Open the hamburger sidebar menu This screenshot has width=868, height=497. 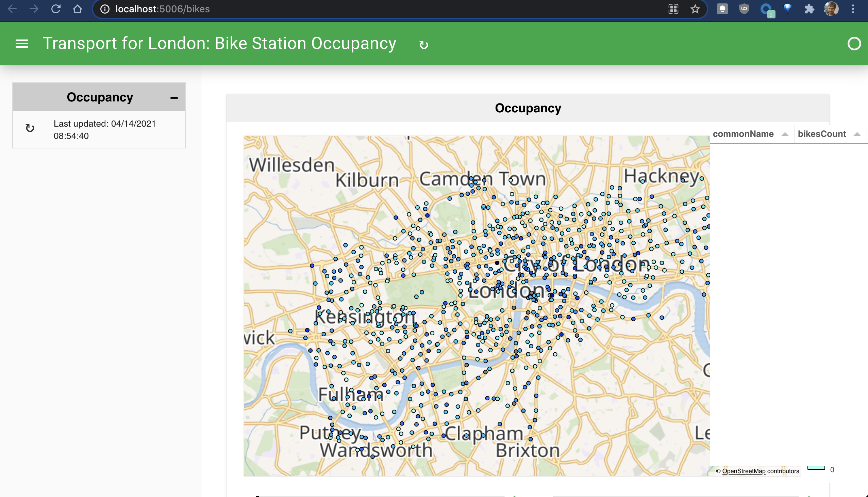coord(22,44)
